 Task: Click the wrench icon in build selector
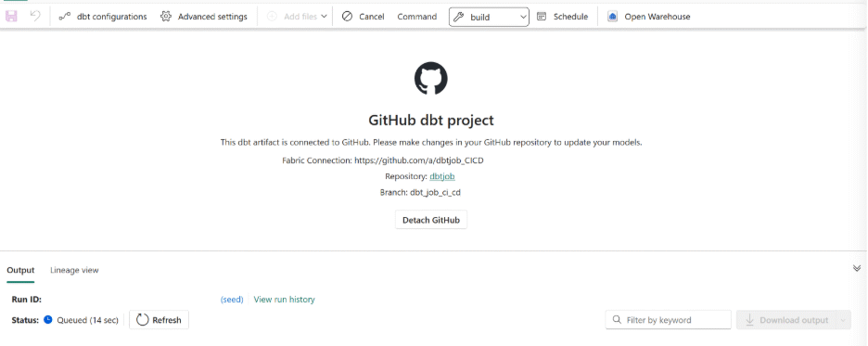[x=458, y=17]
